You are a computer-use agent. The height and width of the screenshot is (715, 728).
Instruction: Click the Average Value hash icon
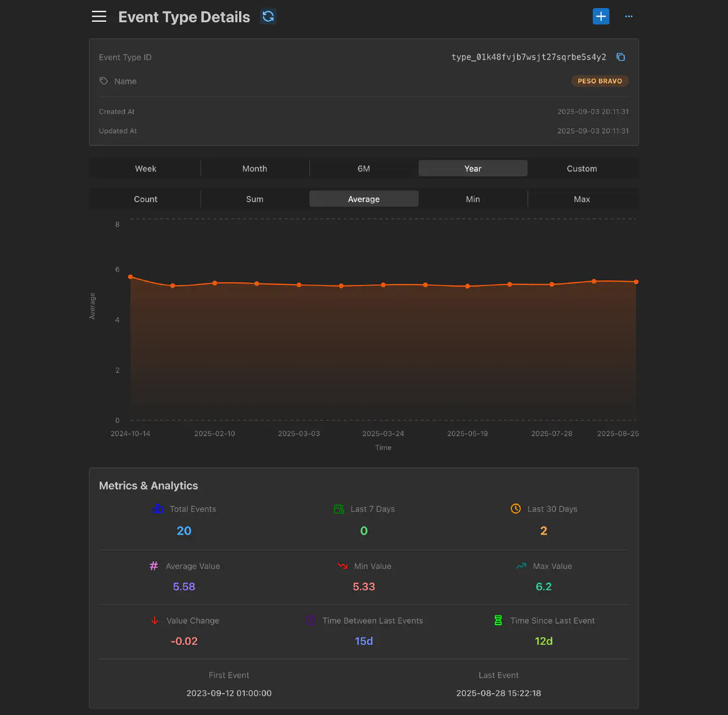154,566
